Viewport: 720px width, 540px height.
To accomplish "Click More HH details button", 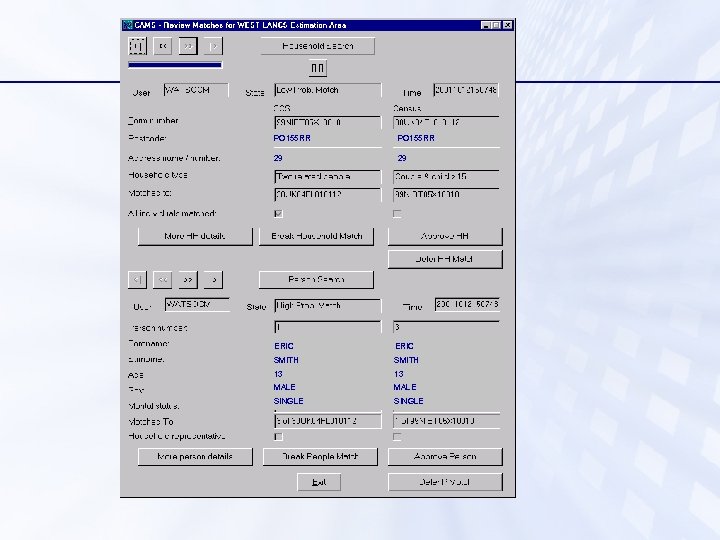I will [x=195, y=236].
